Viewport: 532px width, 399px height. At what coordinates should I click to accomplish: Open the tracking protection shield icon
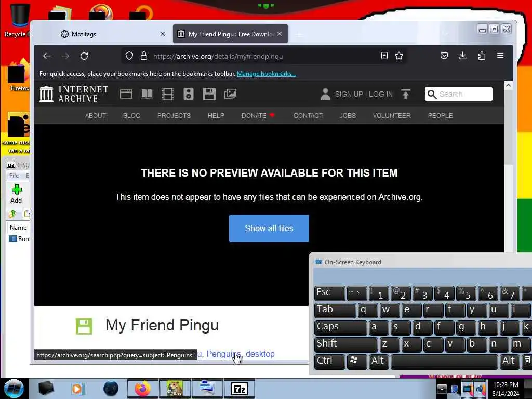point(129,56)
